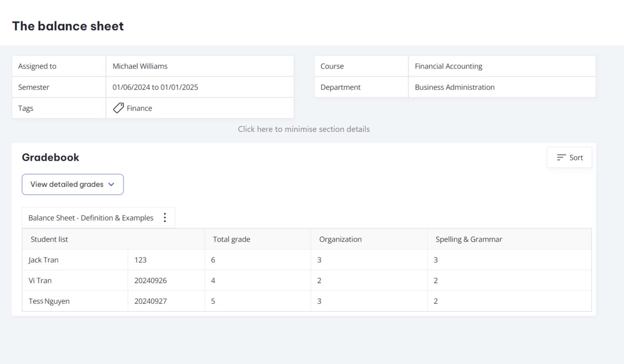Expand the View detailed grades dropdown
Screen dimensions: 624x364
[x=73, y=184]
